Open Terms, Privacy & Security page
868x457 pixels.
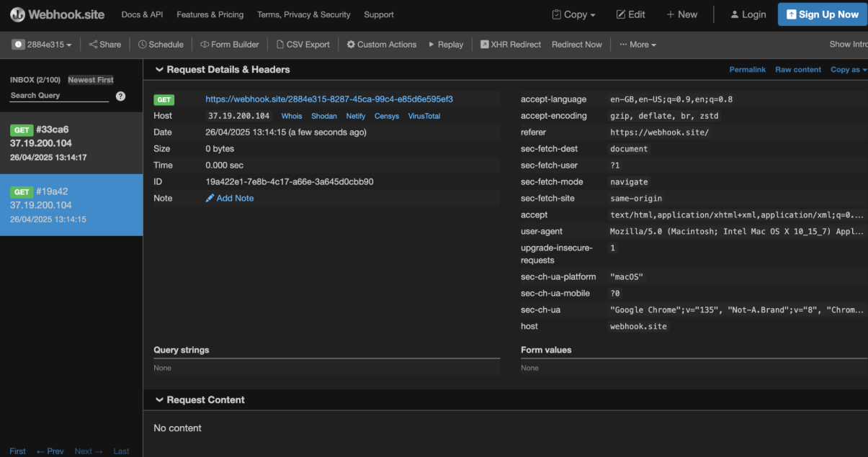click(303, 14)
